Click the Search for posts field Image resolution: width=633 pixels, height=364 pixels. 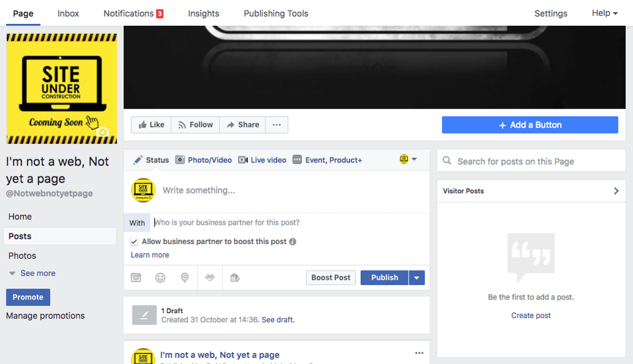531,161
